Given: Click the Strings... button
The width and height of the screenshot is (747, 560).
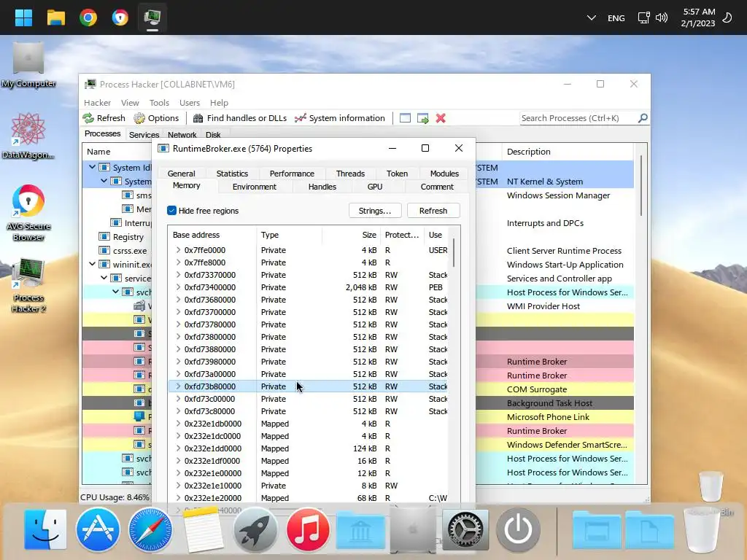Looking at the screenshot, I should (x=375, y=211).
